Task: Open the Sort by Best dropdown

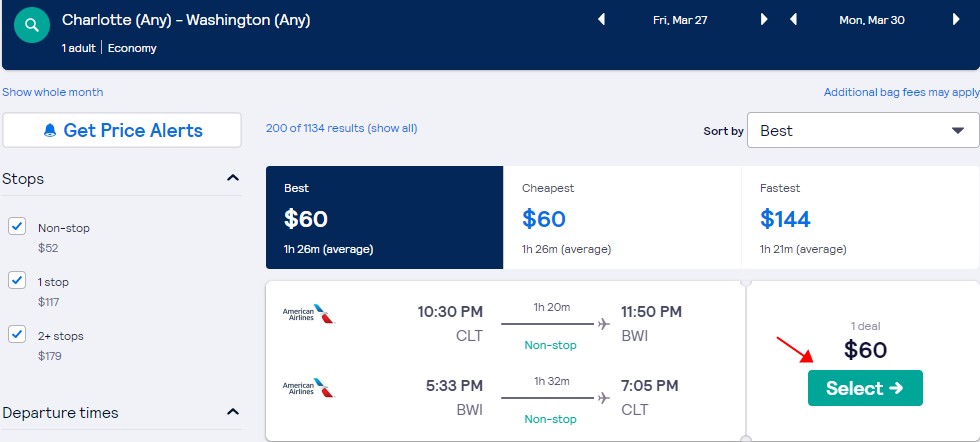Action: point(863,131)
